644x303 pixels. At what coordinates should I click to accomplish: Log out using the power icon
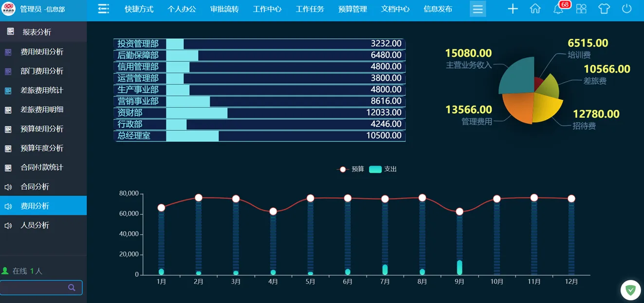coord(626,9)
